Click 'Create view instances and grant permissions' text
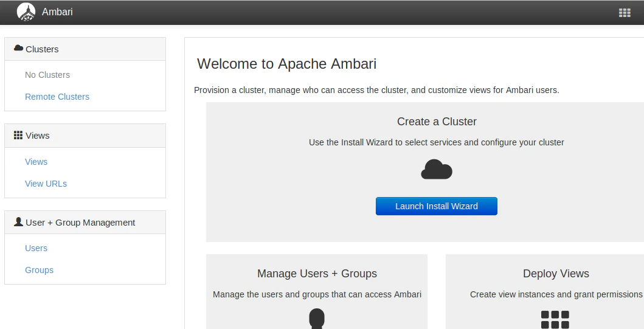 pos(556,294)
